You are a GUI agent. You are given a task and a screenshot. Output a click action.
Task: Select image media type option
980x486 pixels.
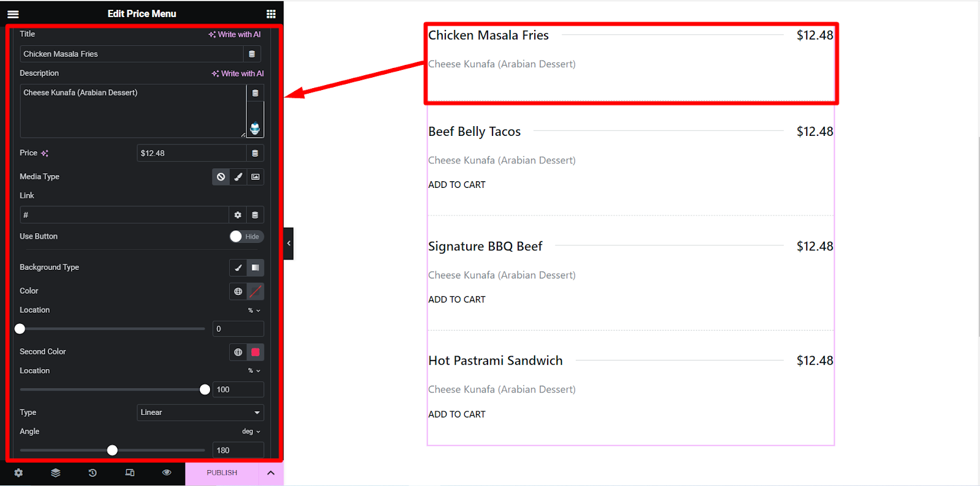coord(255,177)
